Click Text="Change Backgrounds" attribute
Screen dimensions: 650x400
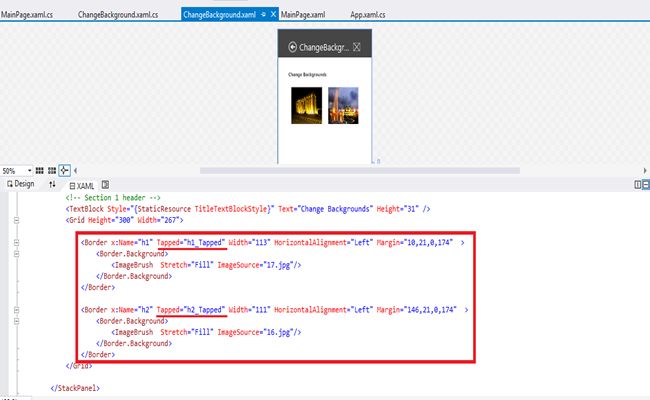tap(325, 209)
